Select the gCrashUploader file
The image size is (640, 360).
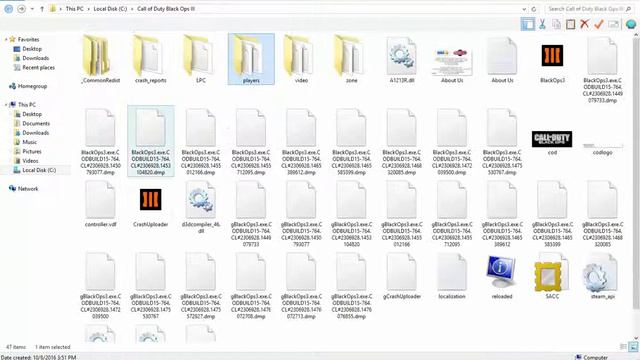click(402, 276)
